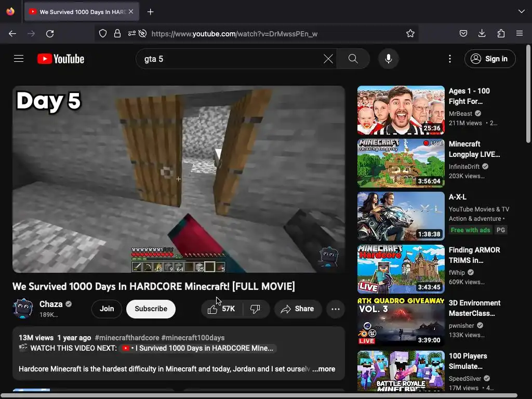Open Minecraft Longplay LIVE thumbnail
The image size is (532, 399).
401,163
